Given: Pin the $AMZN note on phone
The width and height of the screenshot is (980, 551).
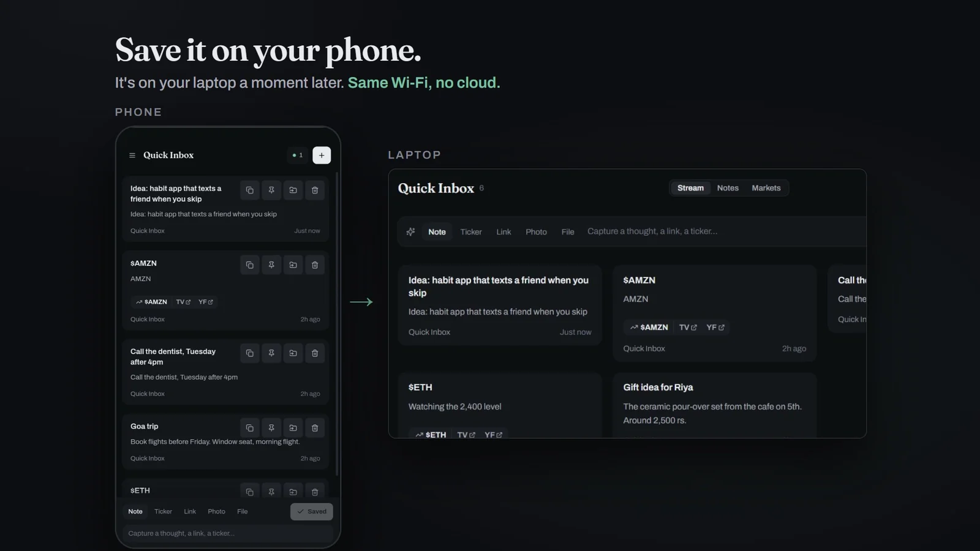Looking at the screenshot, I should [271, 265].
